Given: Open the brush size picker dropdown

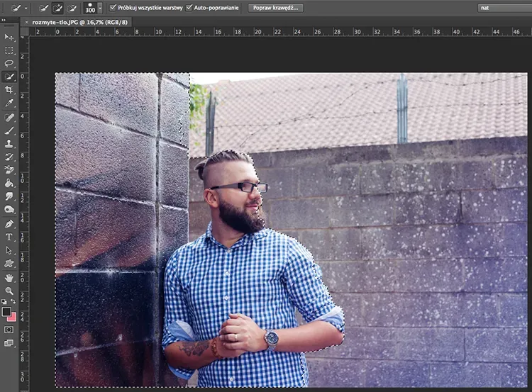Looking at the screenshot, I should coord(100,8).
